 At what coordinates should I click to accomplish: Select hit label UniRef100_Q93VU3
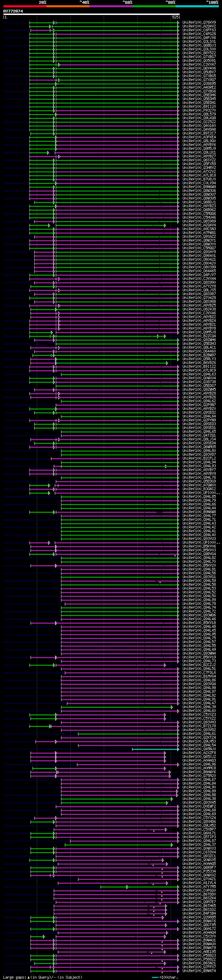(x=199, y=539)
